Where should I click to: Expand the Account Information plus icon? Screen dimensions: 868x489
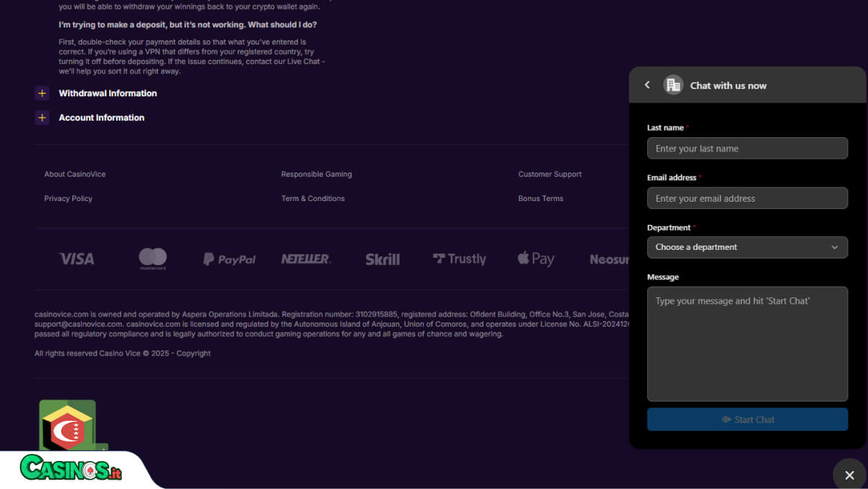42,118
